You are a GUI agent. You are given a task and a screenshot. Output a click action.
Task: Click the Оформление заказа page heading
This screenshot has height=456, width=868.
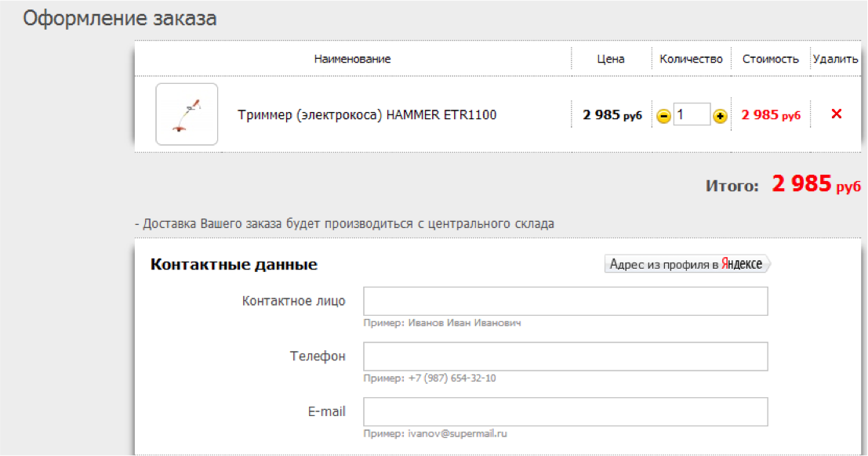tap(119, 19)
